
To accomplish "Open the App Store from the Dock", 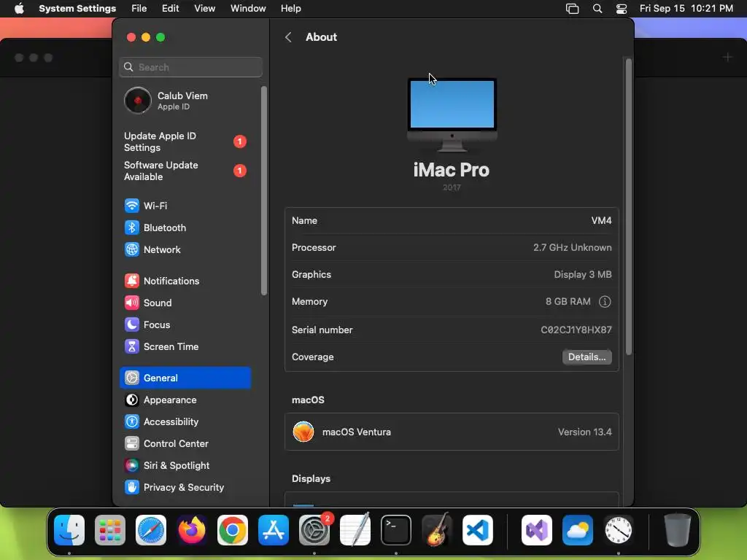I will pyautogui.click(x=274, y=530).
